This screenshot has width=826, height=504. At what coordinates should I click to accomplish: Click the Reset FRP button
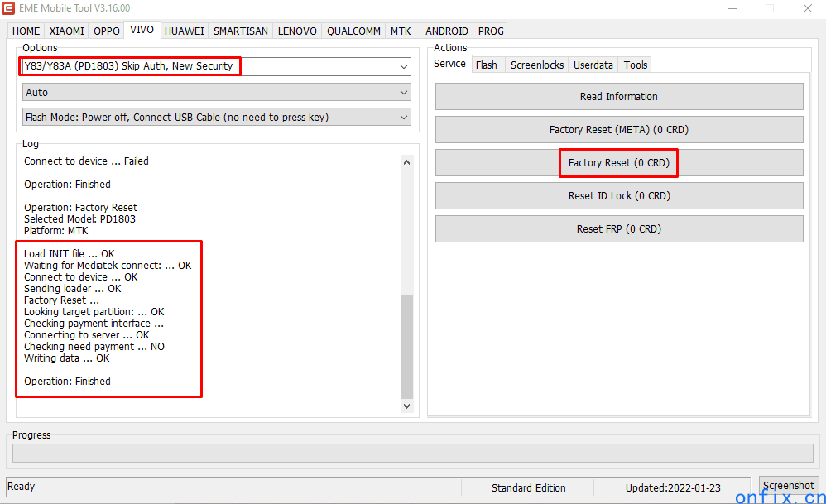tap(618, 229)
